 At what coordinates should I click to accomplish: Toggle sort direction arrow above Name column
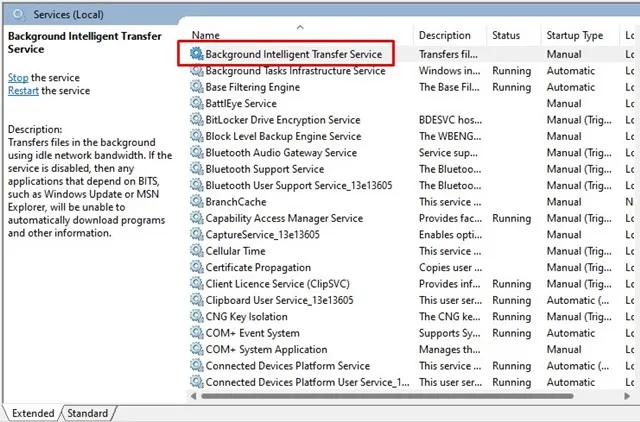(x=300, y=27)
